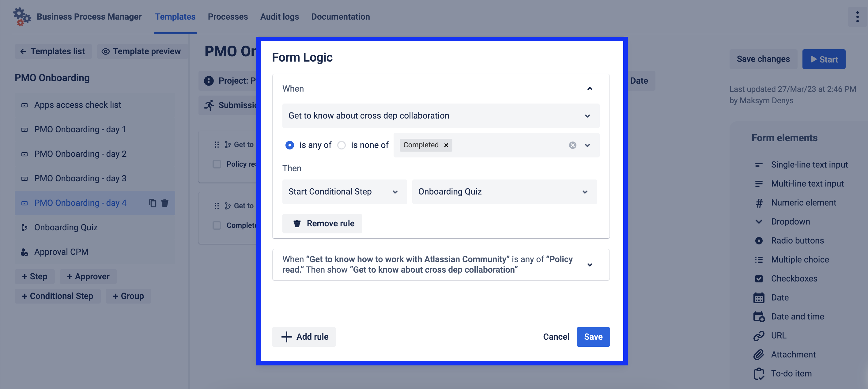Open the three-dot more menu

point(857,17)
